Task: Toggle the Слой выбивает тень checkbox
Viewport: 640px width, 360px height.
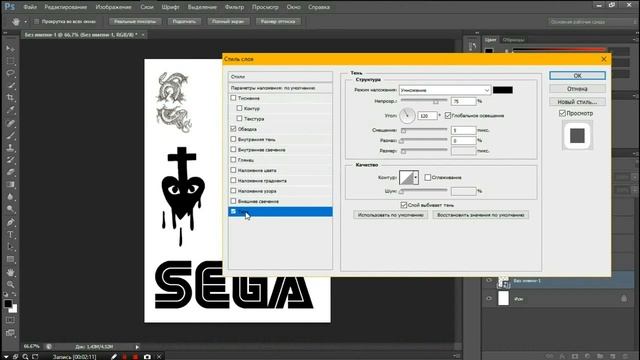Action: pyautogui.click(x=404, y=205)
